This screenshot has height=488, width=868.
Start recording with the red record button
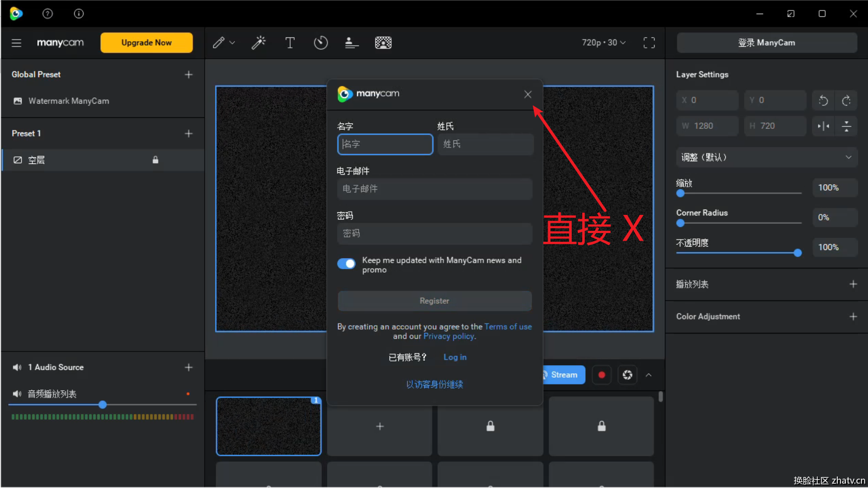(602, 375)
